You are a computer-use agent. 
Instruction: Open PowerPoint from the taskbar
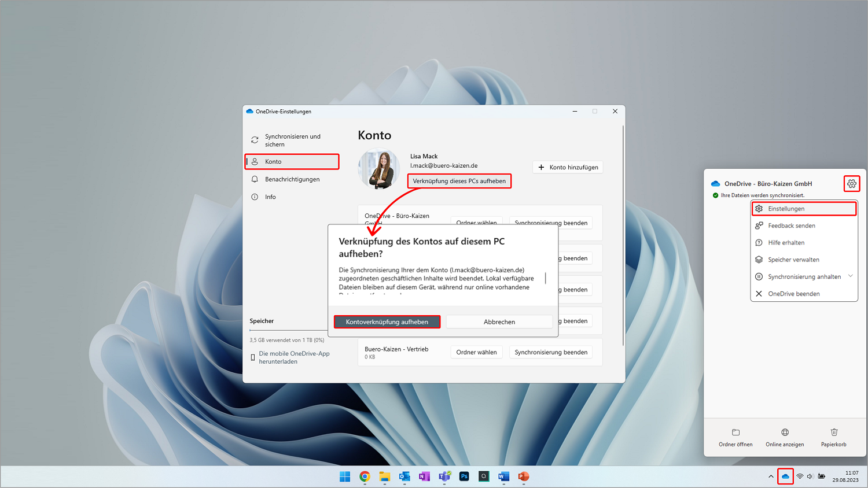point(524,476)
